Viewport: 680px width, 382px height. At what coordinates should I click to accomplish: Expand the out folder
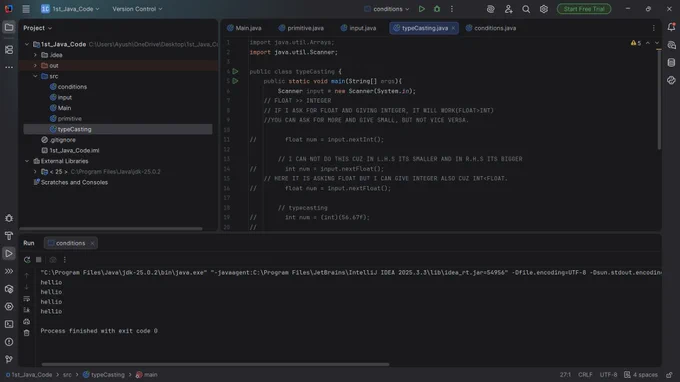[x=36, y=65]
